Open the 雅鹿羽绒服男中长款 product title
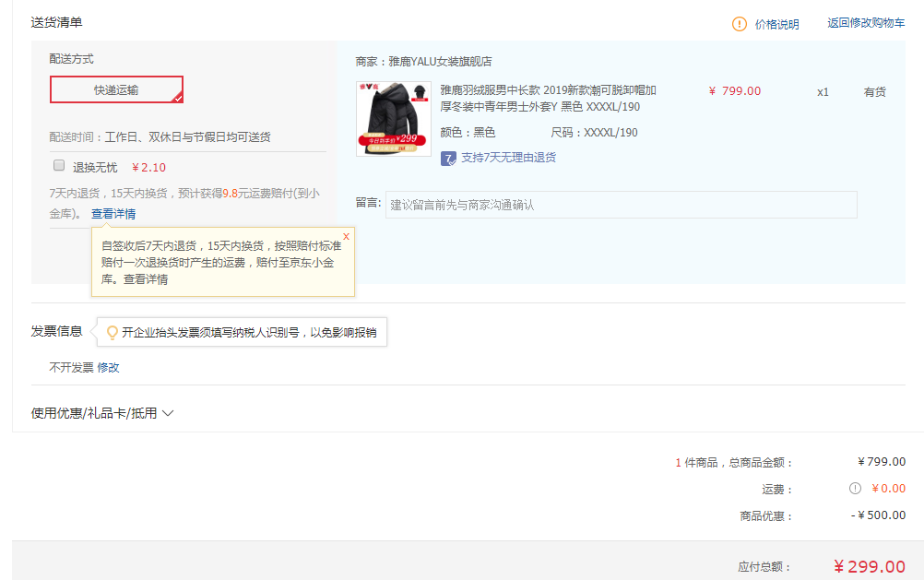924x580 pixels. click(x=548, y=99)
